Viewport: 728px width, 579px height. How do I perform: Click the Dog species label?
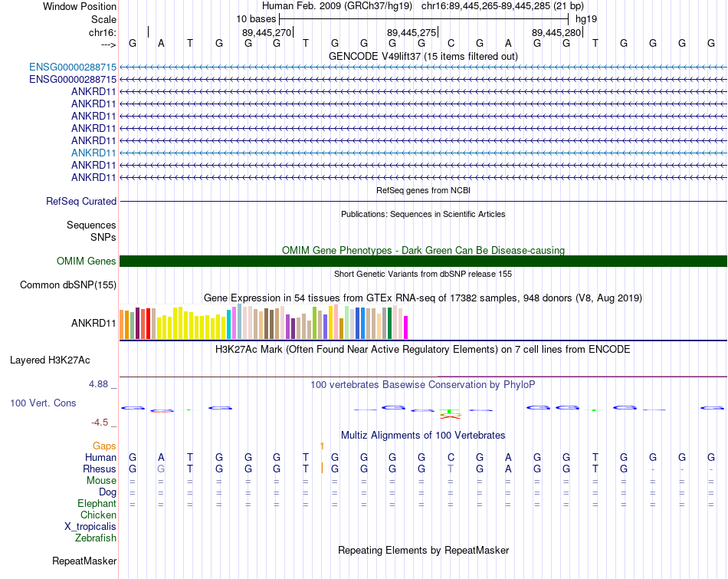(x=107, y=492)
